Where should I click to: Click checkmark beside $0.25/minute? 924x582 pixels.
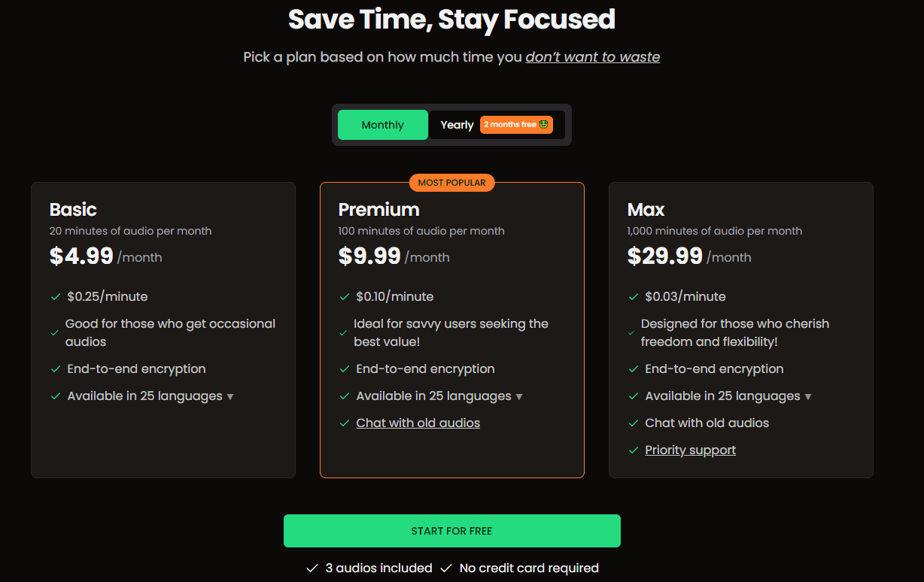click(x=55, y=297)
